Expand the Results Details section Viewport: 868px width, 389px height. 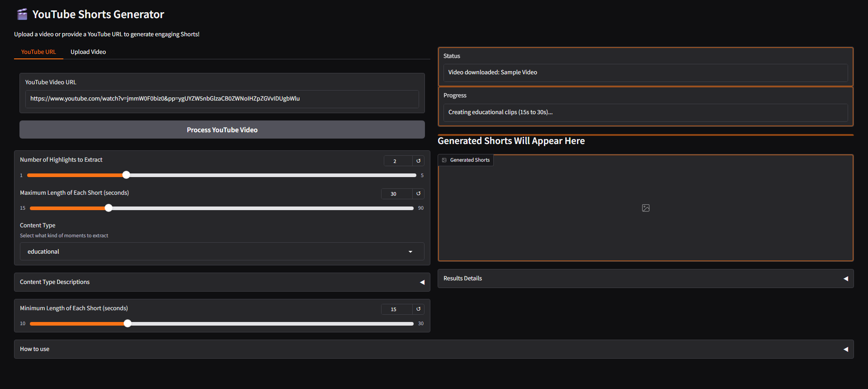click(646, 279)
